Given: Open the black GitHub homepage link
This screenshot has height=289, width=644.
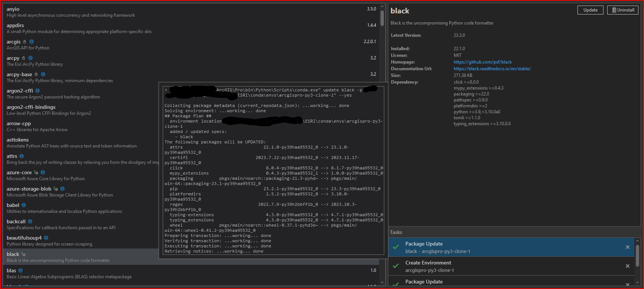Looking at the screenshot, I should point(483,62).
